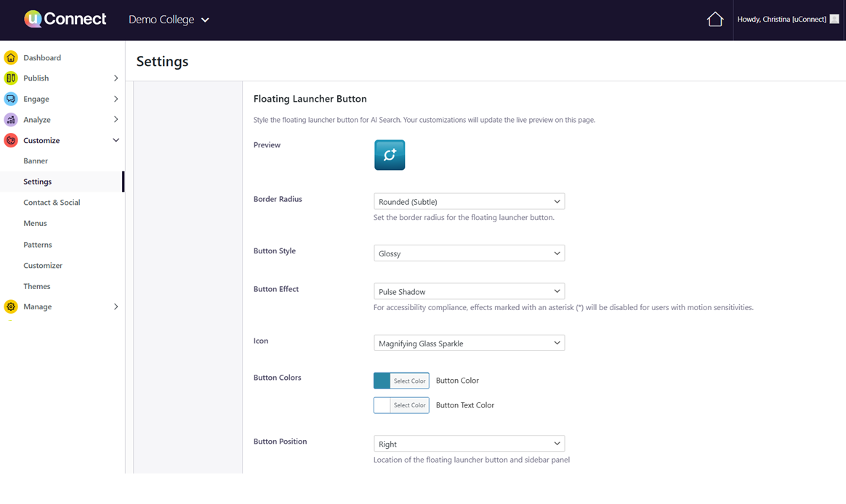Go to Banner under Customize
This screenshot has height=504, width=846.
point(36,160)
